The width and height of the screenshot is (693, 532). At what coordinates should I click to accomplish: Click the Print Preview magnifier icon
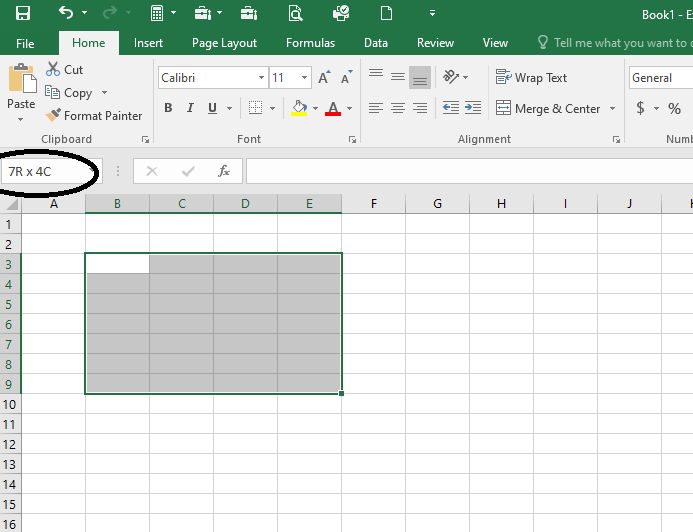[x=295, y=13]
